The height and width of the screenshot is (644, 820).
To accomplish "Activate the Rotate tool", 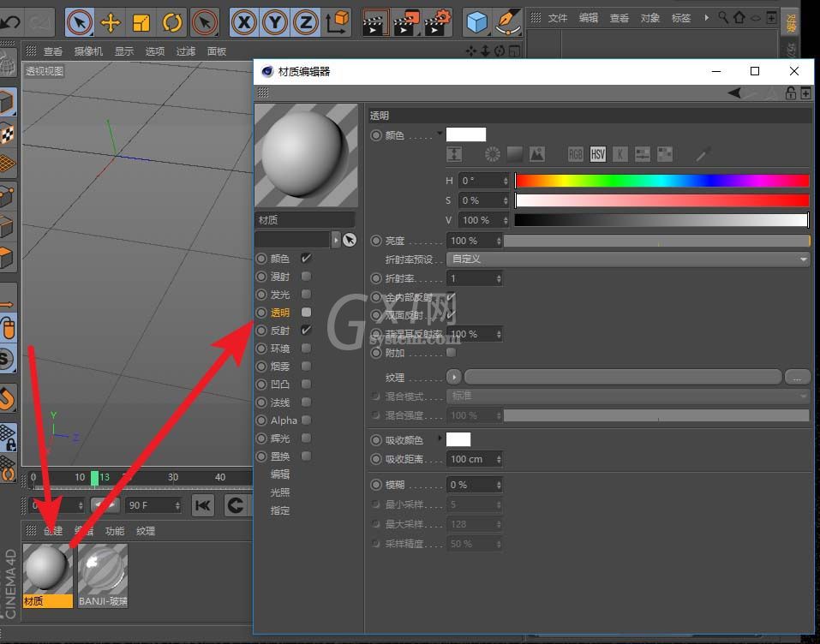I will tap(172, 22).
